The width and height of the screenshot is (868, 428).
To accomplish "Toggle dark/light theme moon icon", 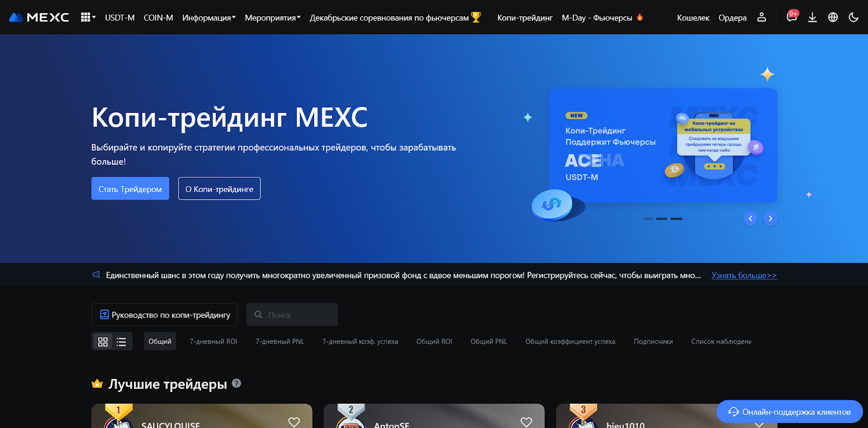I will click(853, 17).
